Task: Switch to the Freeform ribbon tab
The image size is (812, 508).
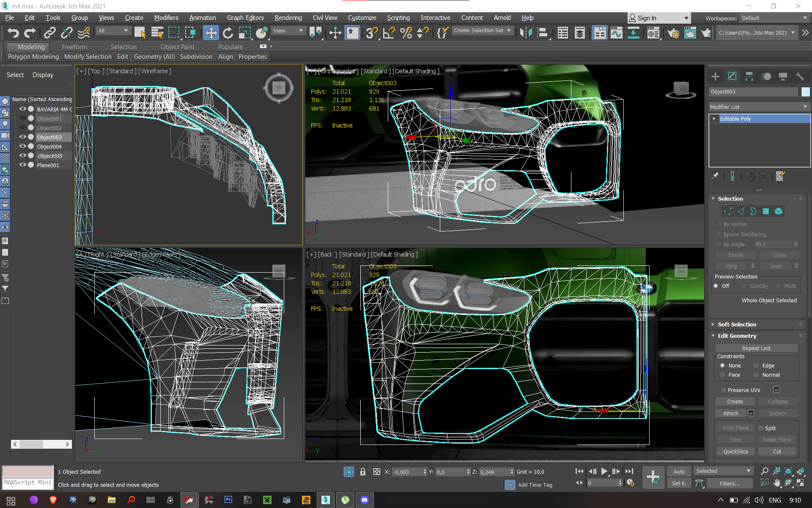Action: 74,47
